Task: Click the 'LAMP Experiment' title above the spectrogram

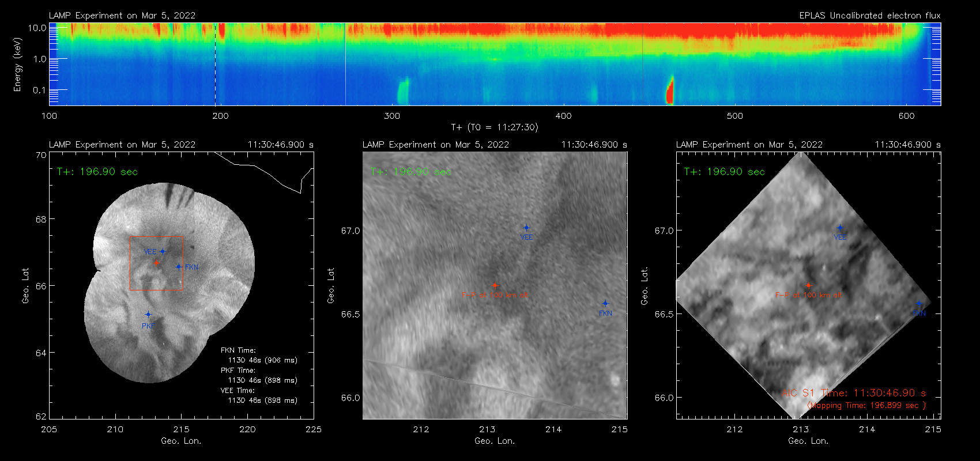Action: click(x=122, y=16)
